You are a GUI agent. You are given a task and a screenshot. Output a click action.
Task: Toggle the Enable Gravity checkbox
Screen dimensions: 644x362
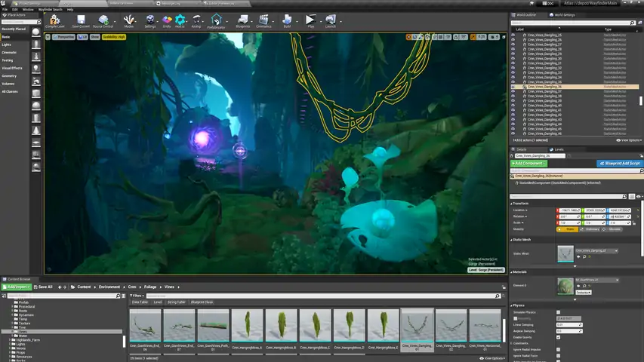[558, 337]
